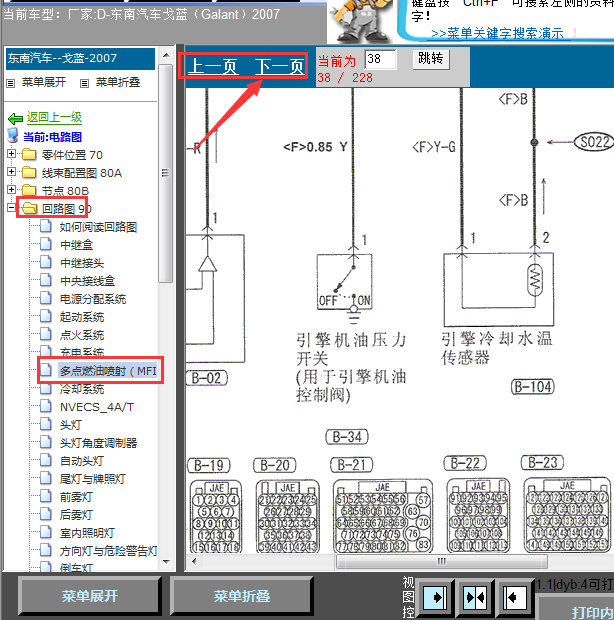Image resolution: width=614 pixels, height=620 pixels.
Task: Click the top 菜单折叠 text link
Action: (x=118, y=82)
